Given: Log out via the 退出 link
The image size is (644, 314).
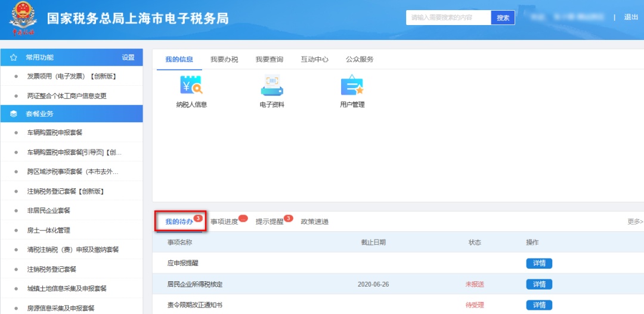Looking at the screenshot, I should 631,17.
